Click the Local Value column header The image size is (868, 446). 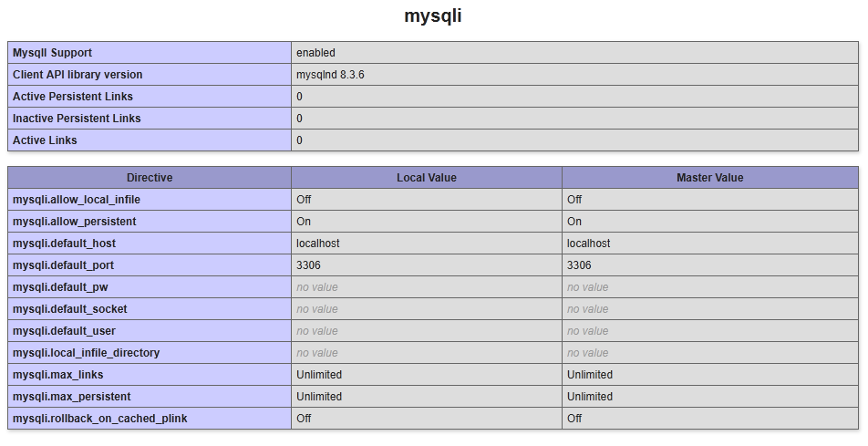[427, 178]
